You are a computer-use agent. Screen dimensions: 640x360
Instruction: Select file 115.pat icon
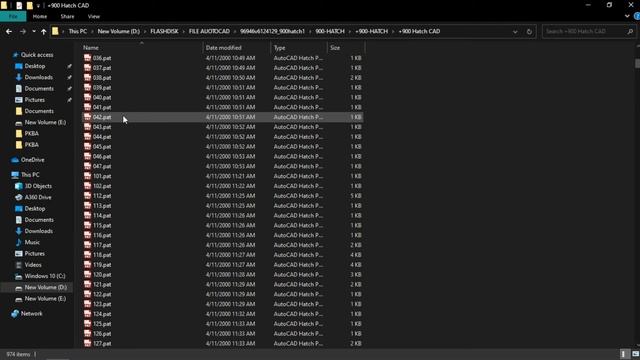coord(87,225)
